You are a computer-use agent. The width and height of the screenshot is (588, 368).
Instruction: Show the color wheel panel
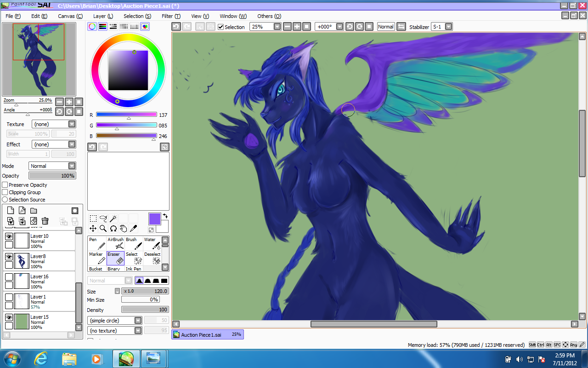click(x=92, y=27)
